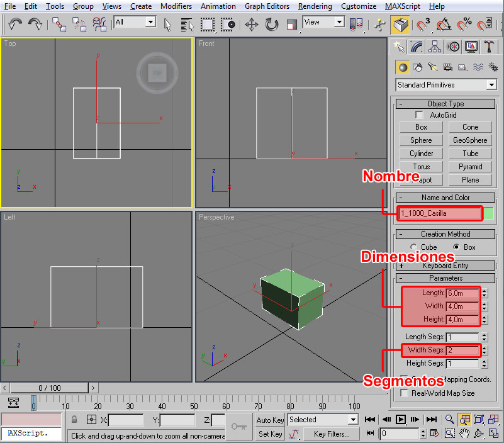Enable the AutoGrid checkbox
The height and width of the screenshot is (443, 504).
coord(420,115)
